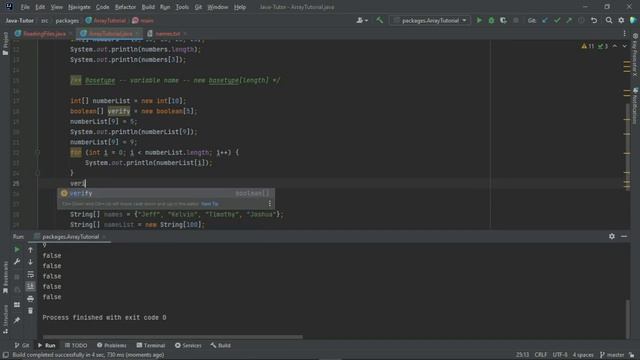Open the Window menu
640x360 pixels.
(218, 7)
